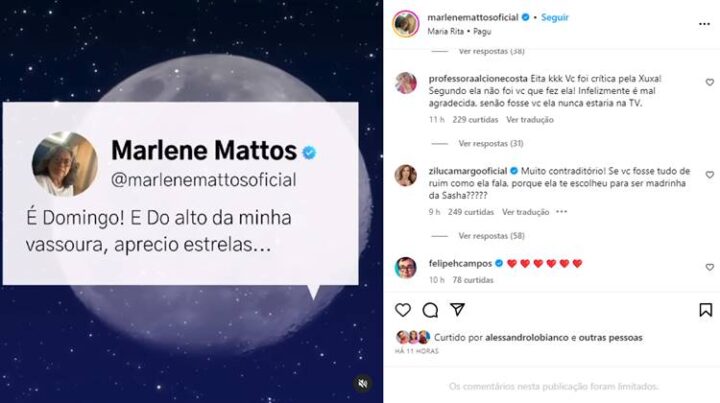
Task: Open zilucamargooficial username link
Action: click(467, 171)
